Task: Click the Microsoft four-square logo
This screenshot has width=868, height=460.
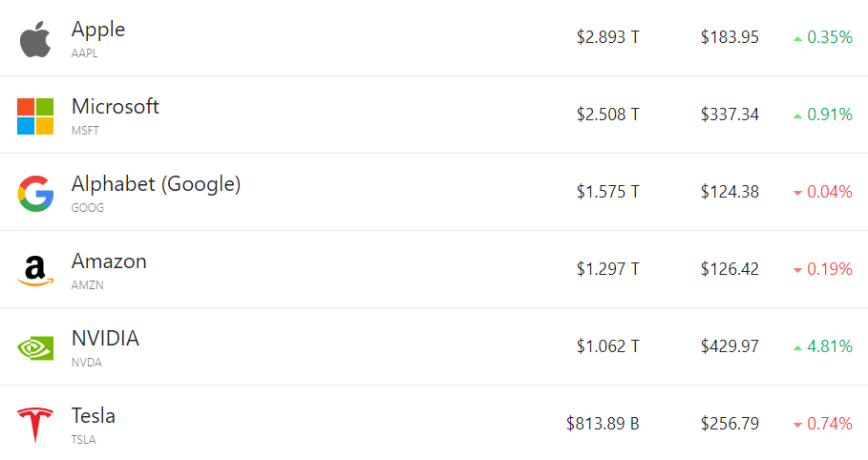Action: pos(35,116)
